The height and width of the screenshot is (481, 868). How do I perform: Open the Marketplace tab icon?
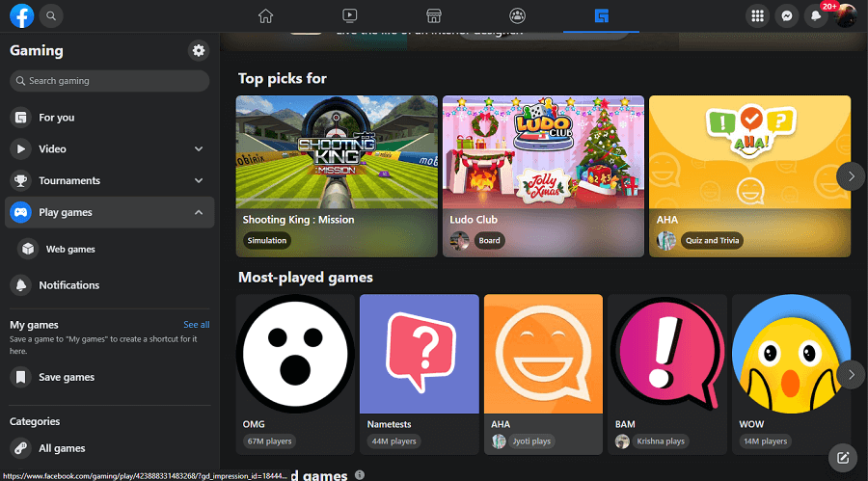pos(433,16)
